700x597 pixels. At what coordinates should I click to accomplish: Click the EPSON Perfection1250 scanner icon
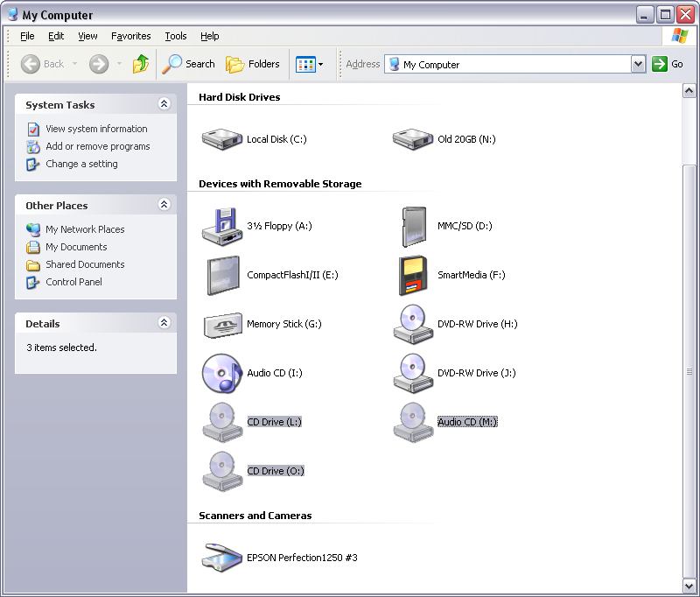tap(221, 557)
